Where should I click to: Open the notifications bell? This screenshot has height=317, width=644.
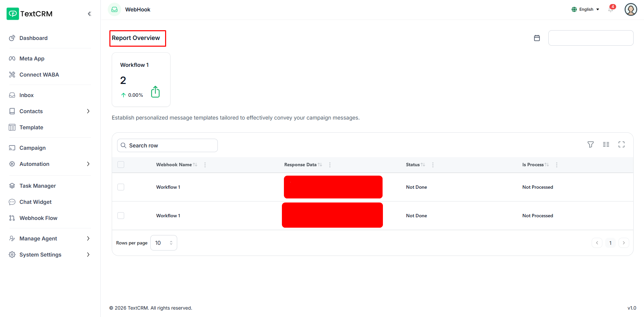coord(610,9)
